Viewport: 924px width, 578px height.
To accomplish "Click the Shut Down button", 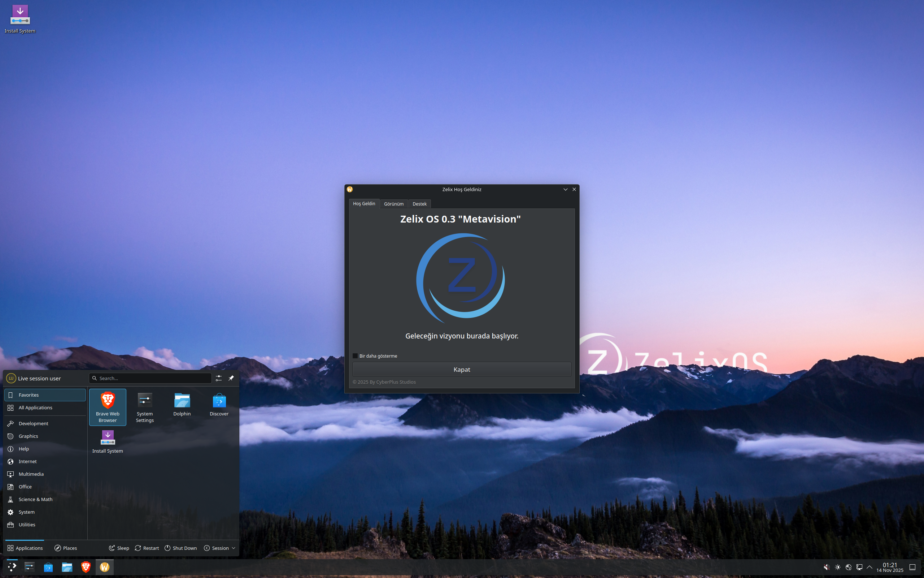I will tap(180, 548).
